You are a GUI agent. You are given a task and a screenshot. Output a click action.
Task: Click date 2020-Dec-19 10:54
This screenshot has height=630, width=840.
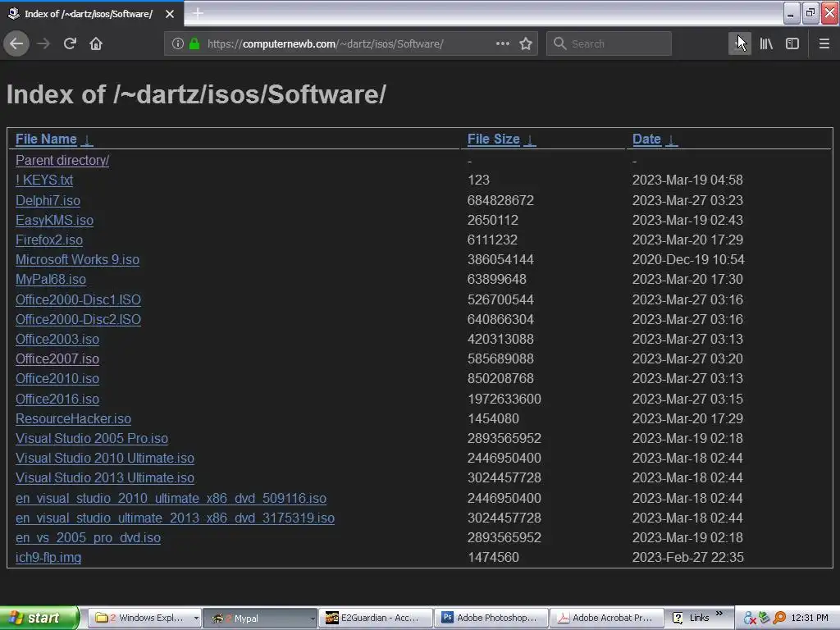tap(688, 260)
